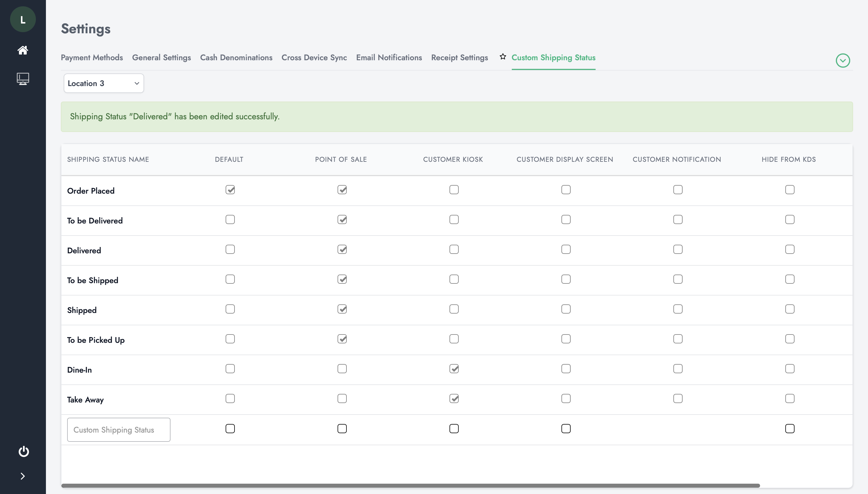
Task: Click the Delivered status name
Action: [84, 250]
